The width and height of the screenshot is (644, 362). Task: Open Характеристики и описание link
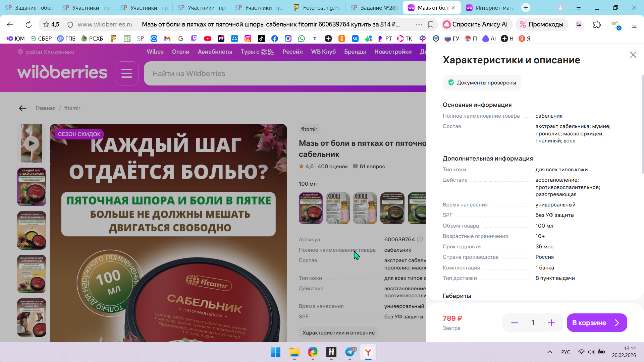[338, 333]
